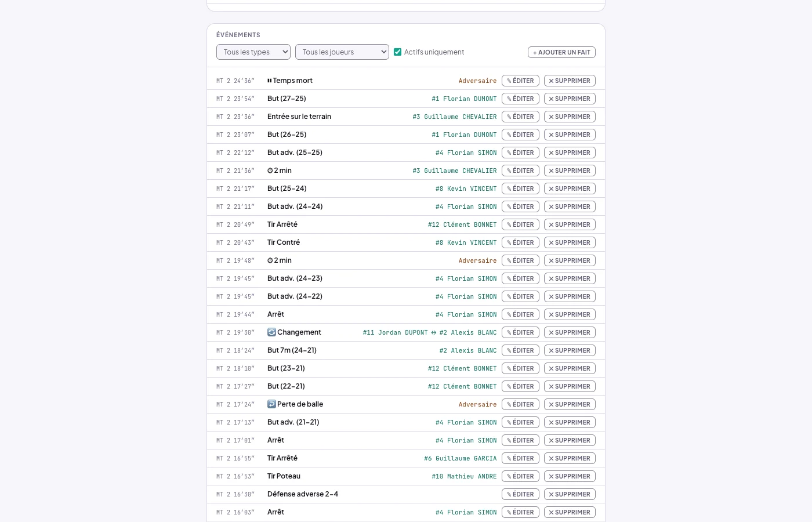Click the Adversaire label in Temps mort row

click(478, 81)
